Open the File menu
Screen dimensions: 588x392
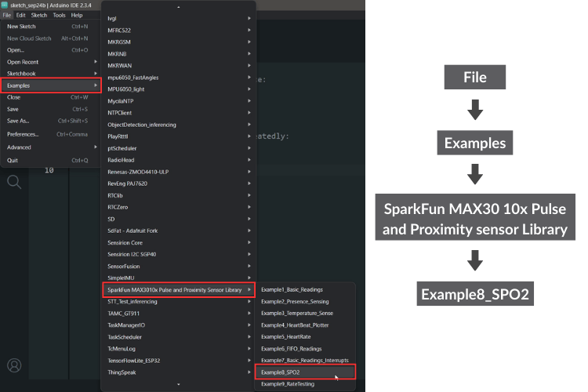(6, 15)
